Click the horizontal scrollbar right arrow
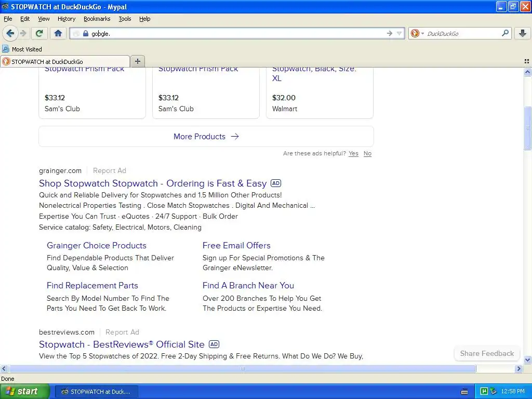Viewport: 532px width, 399px height. 518,368
